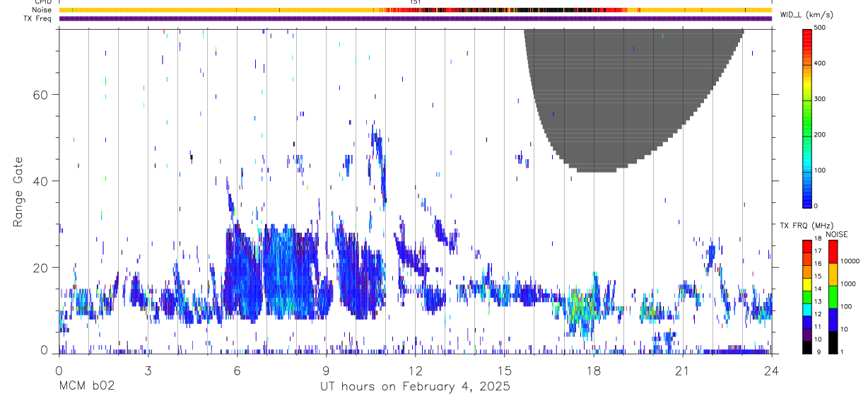This screenshot has width=868, height=401.
Task: Select the "NOISE" legend title above the colorbar
Action: tap(836, 234)
